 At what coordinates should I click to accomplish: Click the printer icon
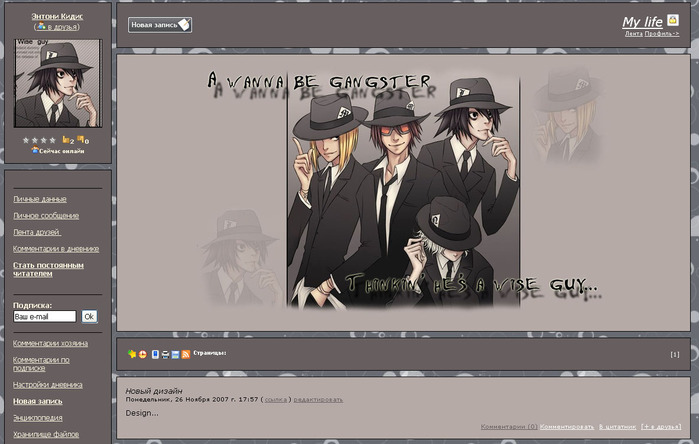[x=165, y=355]
